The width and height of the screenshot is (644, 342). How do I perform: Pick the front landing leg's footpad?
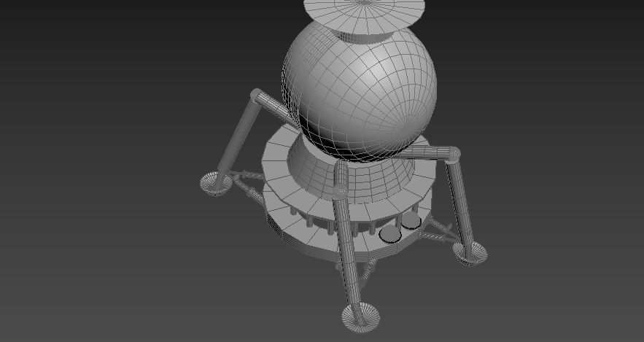coord(360,317)
